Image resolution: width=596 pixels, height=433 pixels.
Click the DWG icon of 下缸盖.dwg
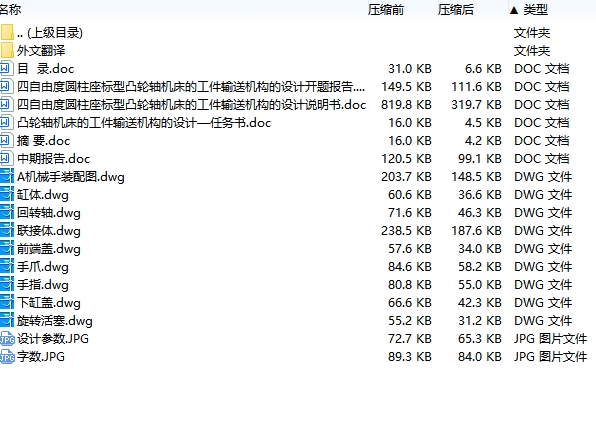tap(6, 303)
